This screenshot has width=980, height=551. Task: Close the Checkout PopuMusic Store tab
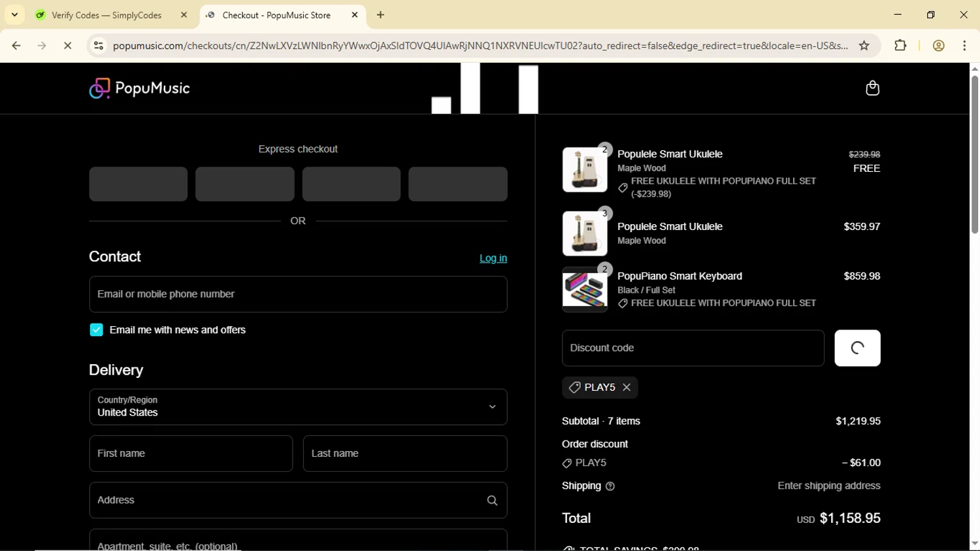click(355, 15)
